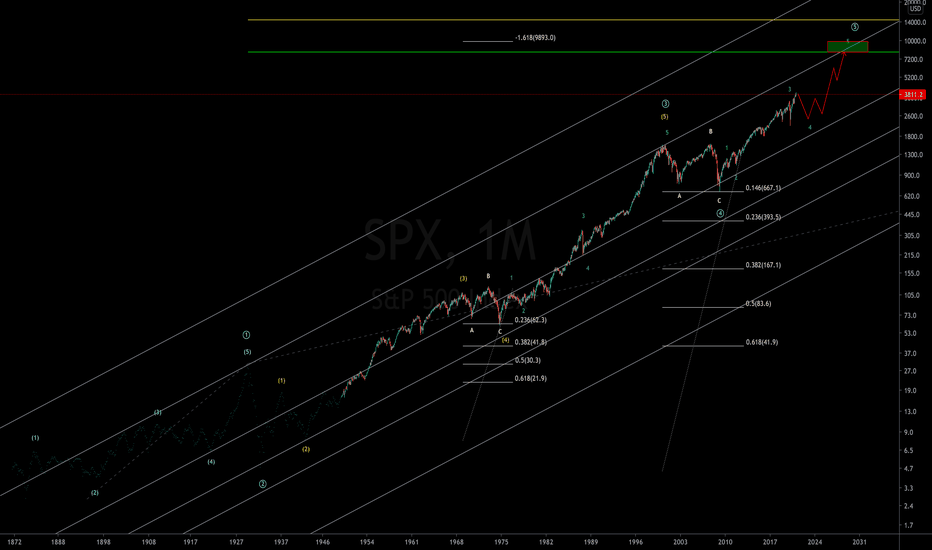Select the green target zone rectangle
Image resolution: width=932 pixels, height=550 pixels.
coord(848,46)
